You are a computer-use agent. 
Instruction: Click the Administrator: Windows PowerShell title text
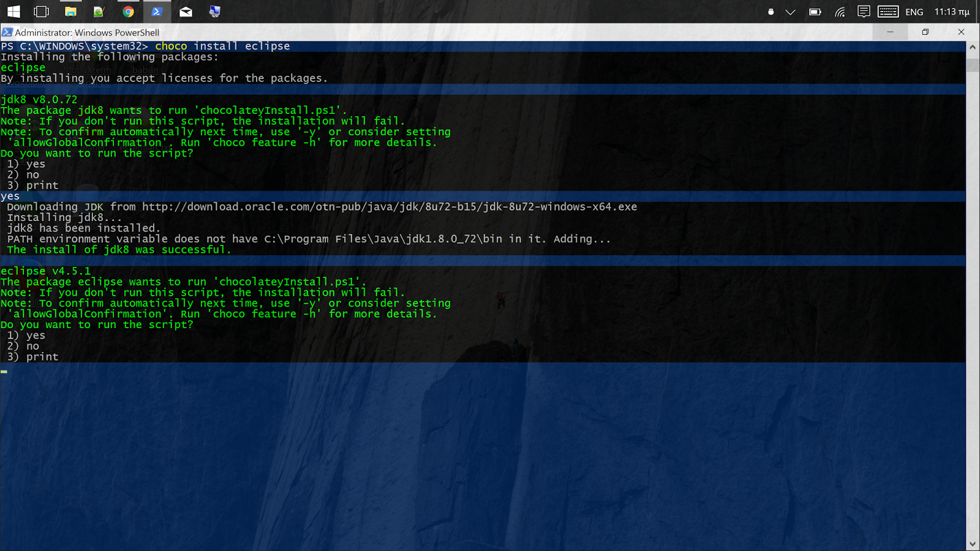click(87, 32)
